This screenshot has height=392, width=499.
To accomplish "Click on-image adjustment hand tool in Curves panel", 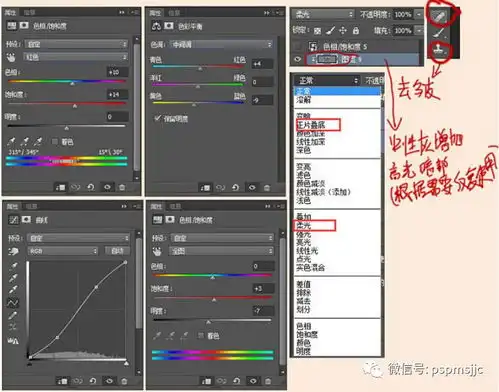I will tap(13, 251).
